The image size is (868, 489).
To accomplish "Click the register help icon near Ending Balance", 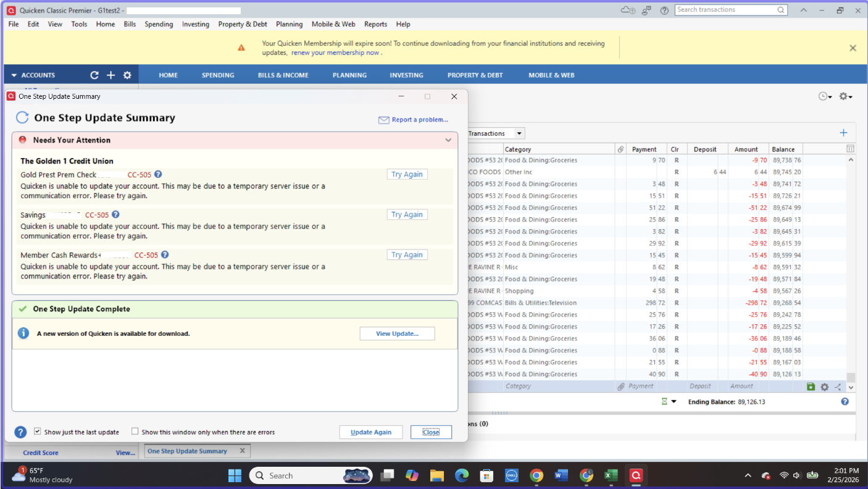I will [845, 401].
